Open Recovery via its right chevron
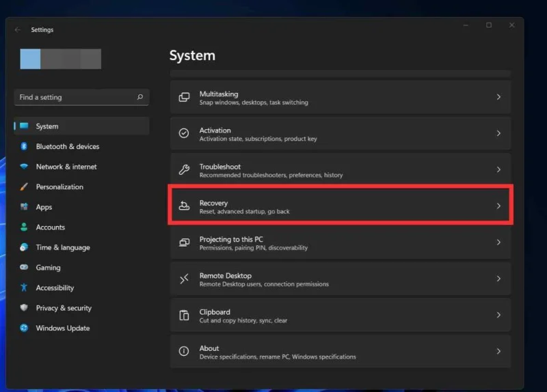The width and height of the screenshot is (547, 392). click(x=499, y=206)
